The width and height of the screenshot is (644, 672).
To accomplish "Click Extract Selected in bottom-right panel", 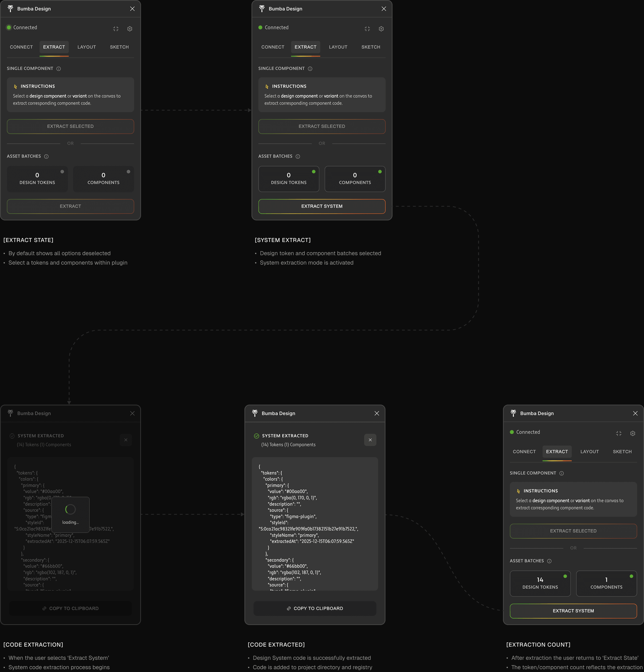I will point(573,531).
